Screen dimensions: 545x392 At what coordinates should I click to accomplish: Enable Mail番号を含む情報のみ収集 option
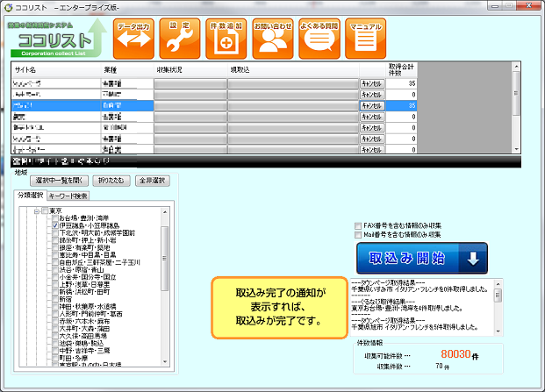pos(358,235)
